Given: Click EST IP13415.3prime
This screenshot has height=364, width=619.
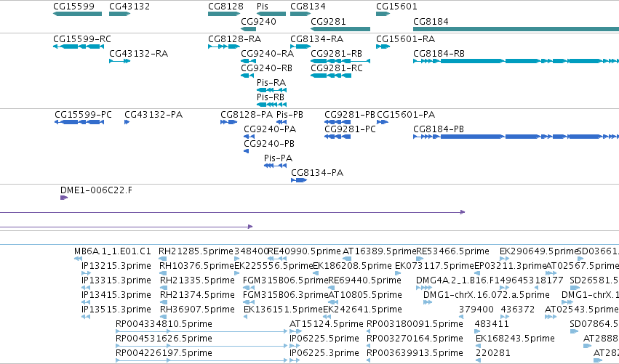Looking at the screenshot, I should [x=86, y=302].
